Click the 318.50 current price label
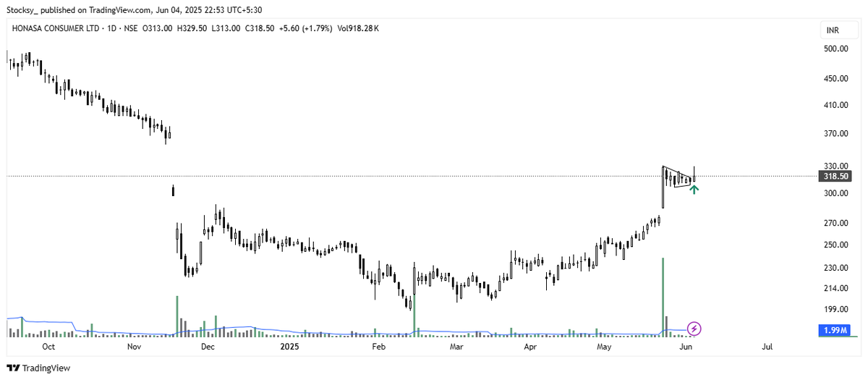 point(833,176)
